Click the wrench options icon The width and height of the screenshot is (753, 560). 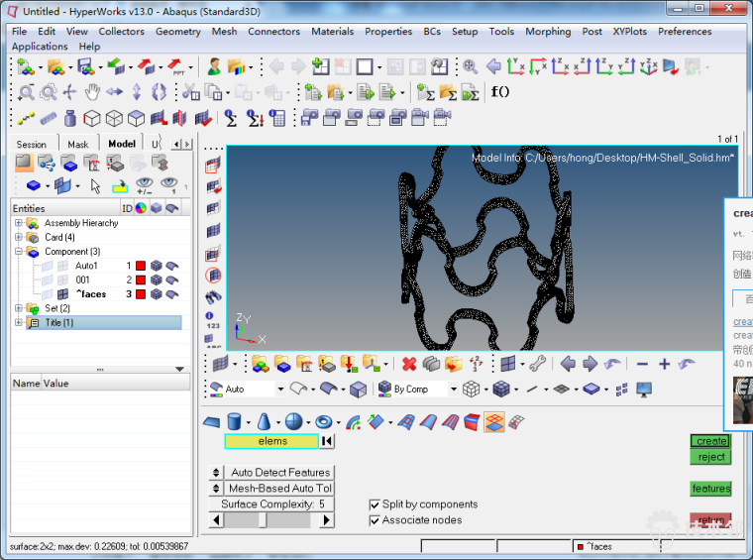pos(536,364)
